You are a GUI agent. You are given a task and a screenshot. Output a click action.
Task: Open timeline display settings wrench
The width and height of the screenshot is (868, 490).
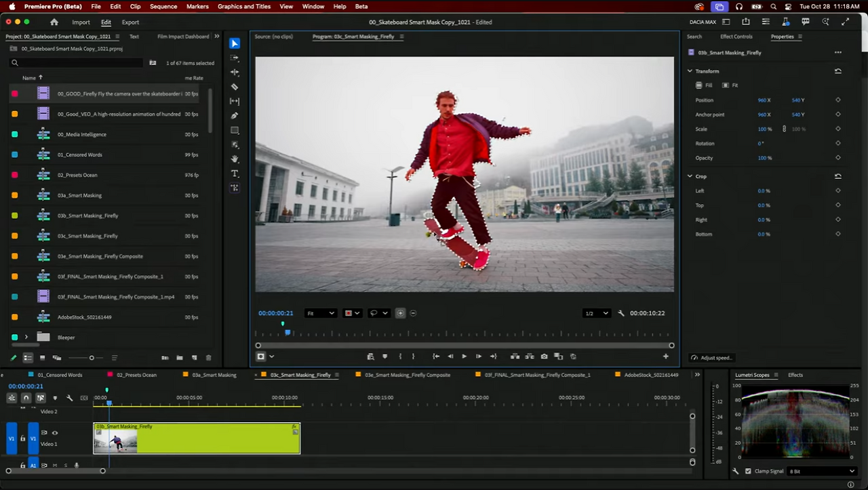(69, 398)
